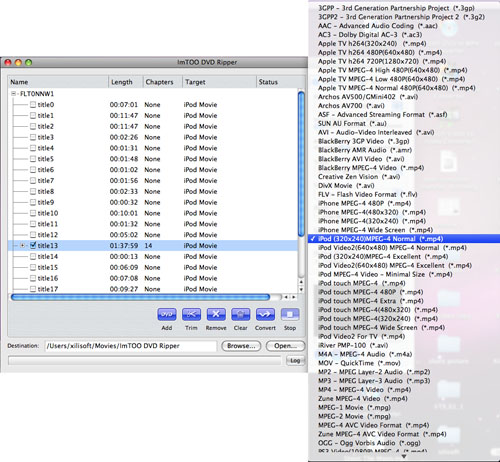This screenshot has height=462, width=500.
Task: Click the Chapters column header
Action: 163,82
